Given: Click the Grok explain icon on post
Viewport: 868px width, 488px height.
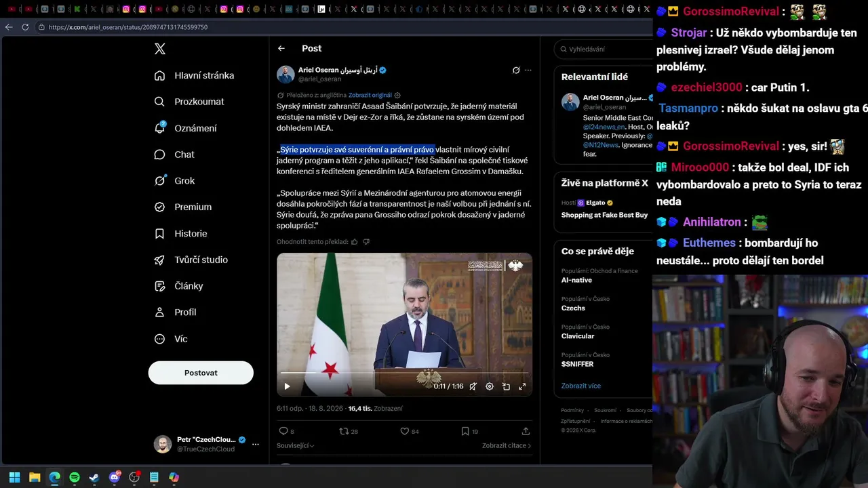Looking at the screenshot, I should click(x=516, y=70).
